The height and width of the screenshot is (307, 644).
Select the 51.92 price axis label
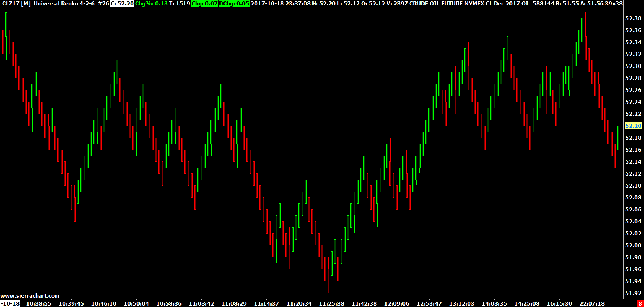[x=633, y=293]
